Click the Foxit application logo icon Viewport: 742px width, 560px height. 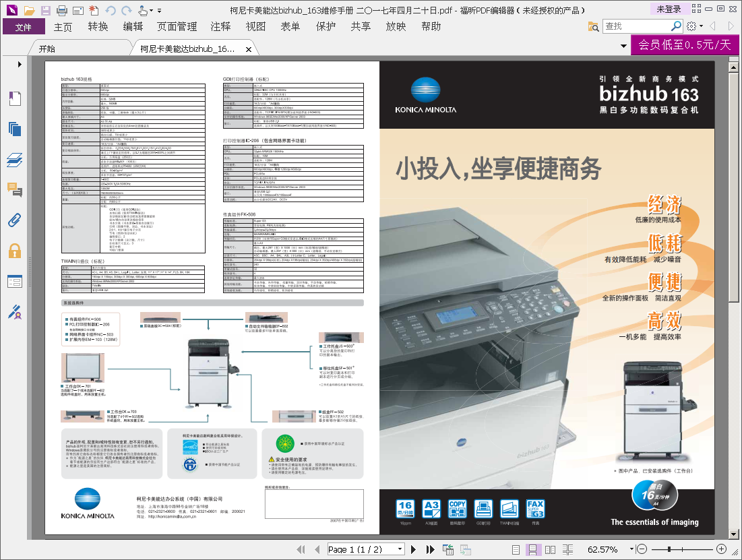pyautogui.click(x=12, y=10)
